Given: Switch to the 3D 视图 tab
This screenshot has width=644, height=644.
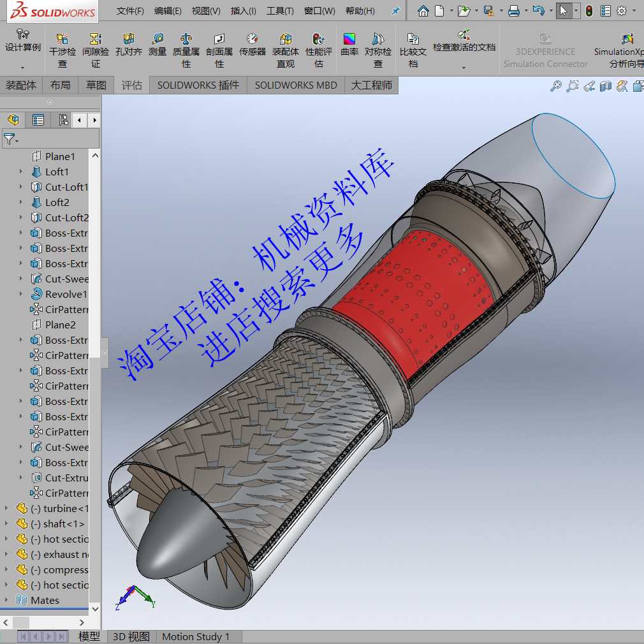Looking at the screenshot, I should click(131, 636).
